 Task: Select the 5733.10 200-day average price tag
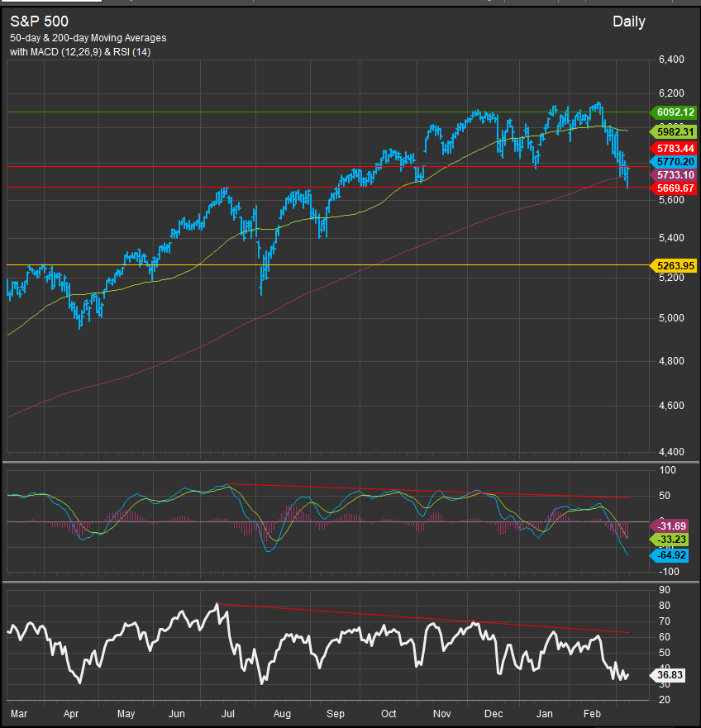pyautogui.click(x=673, y=175)
